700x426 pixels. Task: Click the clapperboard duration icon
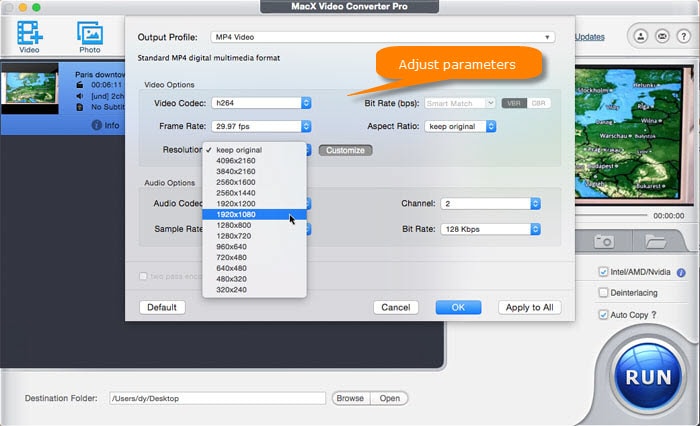coord(79,85)
